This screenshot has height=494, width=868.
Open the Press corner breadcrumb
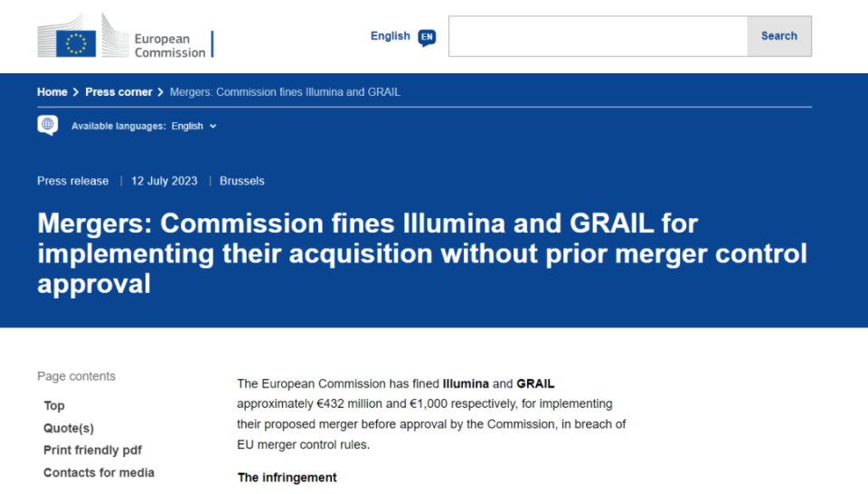click(x=118, y=92)
